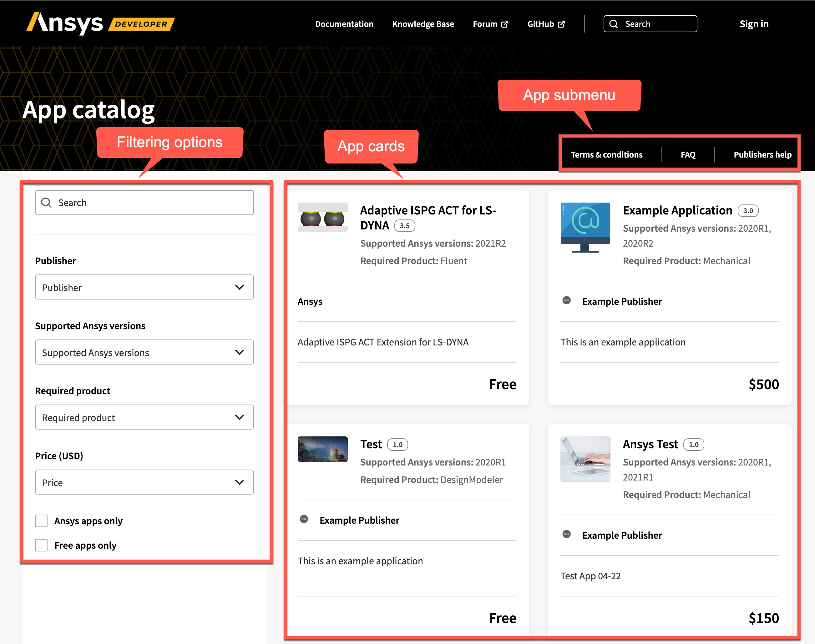815x644 pixels.
Task: Click the Ansys publisher name on first card
Action: pos(310,301)
